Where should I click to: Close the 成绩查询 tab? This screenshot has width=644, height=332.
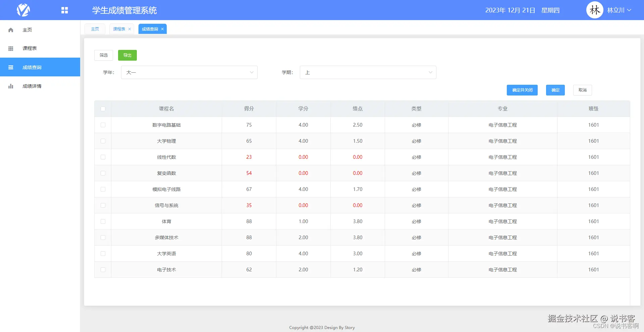pyautogui.click(x=162, y=29)
